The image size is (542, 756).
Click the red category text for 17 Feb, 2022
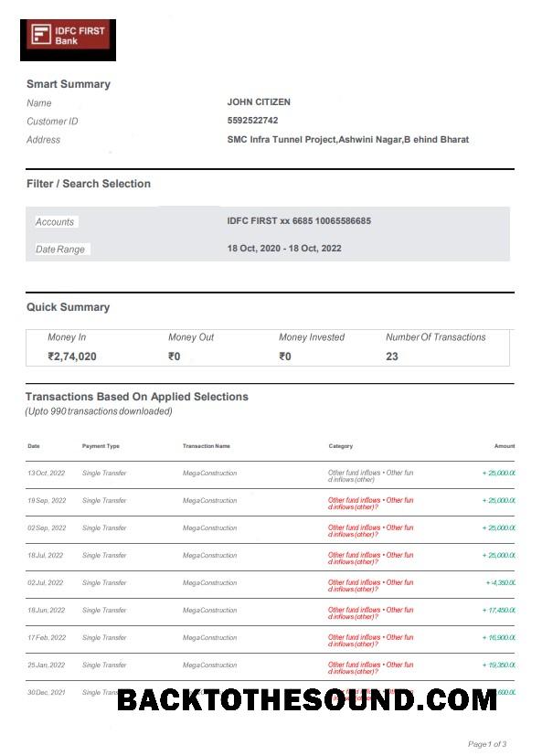(x=370, y=640)
